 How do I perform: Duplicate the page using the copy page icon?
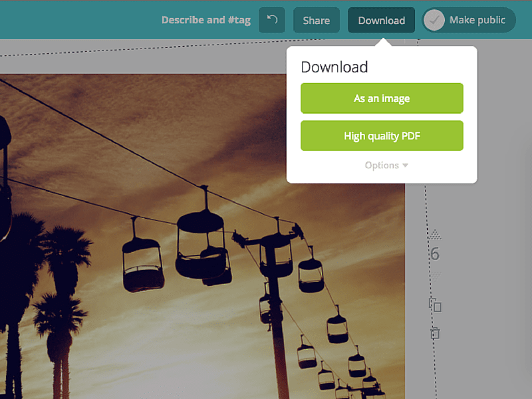436,305
